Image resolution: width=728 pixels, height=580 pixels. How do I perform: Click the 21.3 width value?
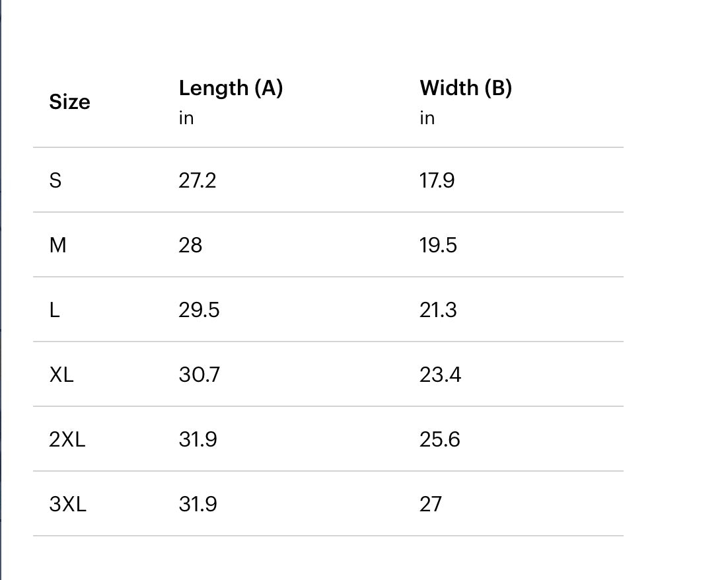(438, 310)
